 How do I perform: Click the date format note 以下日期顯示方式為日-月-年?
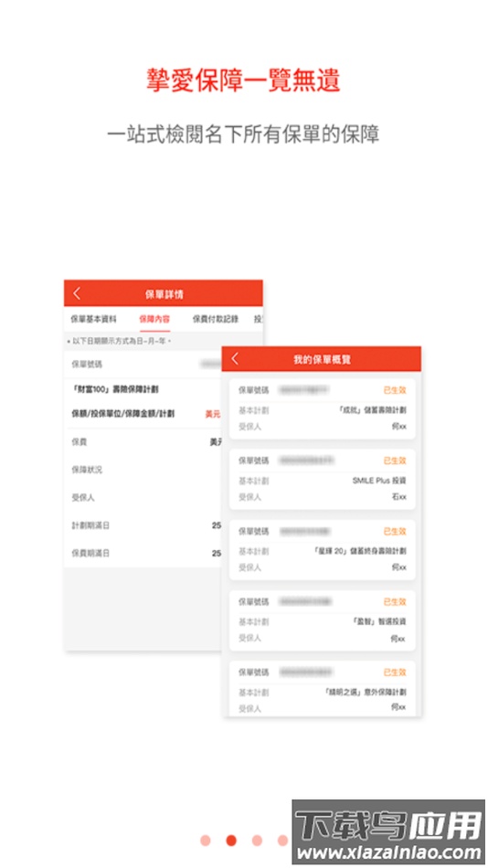click(119, 341)
